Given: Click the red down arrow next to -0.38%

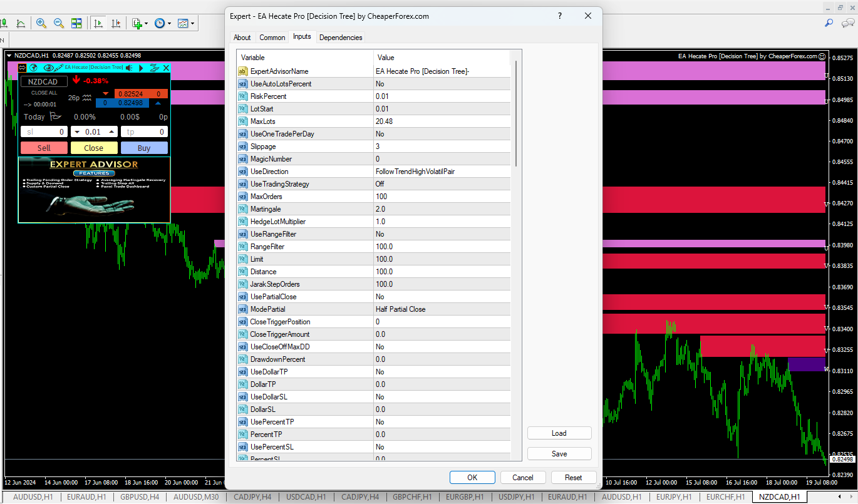Looking at the screenshot, I should (76, 80).
